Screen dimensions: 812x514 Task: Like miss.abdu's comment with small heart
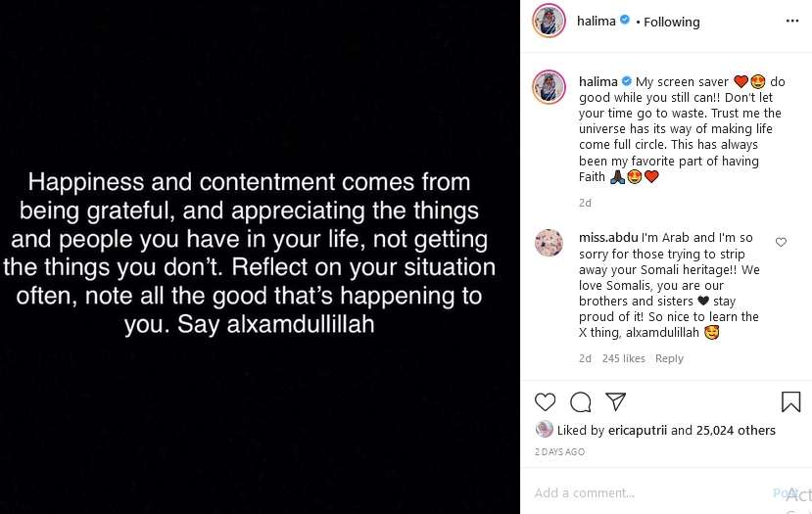click(x=781, y=242)
